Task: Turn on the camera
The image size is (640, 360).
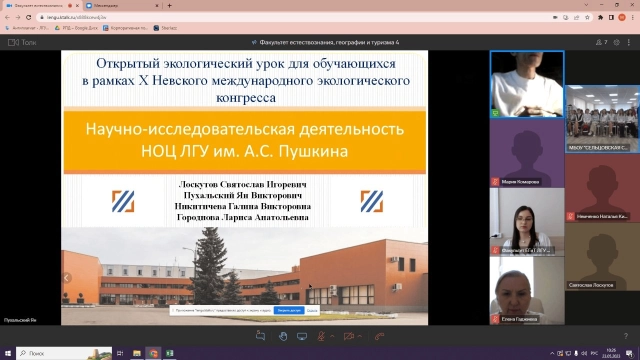Action: tap(349, 336)
